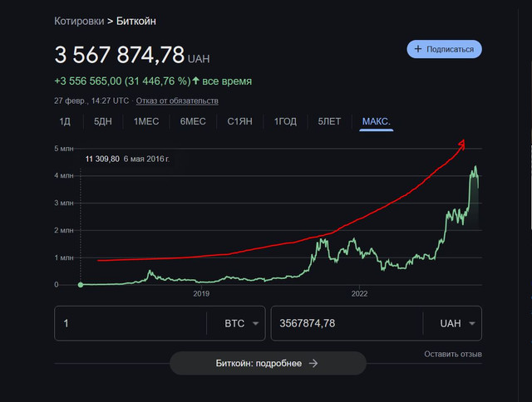Click the price 3 567 874,78 heading
The height and width of the screenshot is (402, 532).
(120, 55)
